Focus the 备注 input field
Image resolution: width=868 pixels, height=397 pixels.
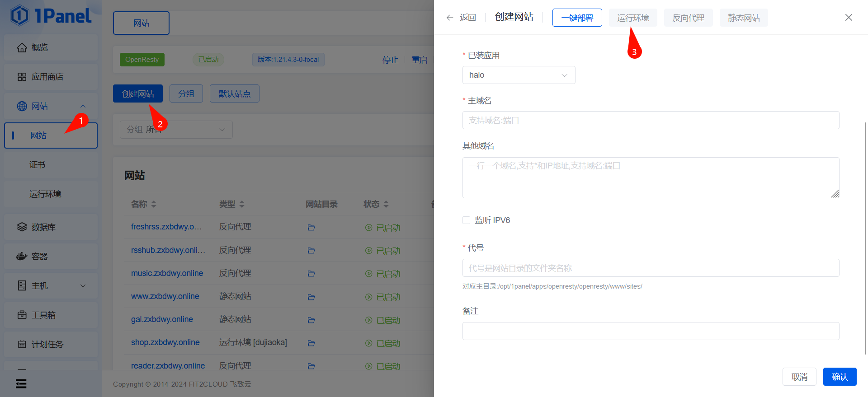coord(651,331)
